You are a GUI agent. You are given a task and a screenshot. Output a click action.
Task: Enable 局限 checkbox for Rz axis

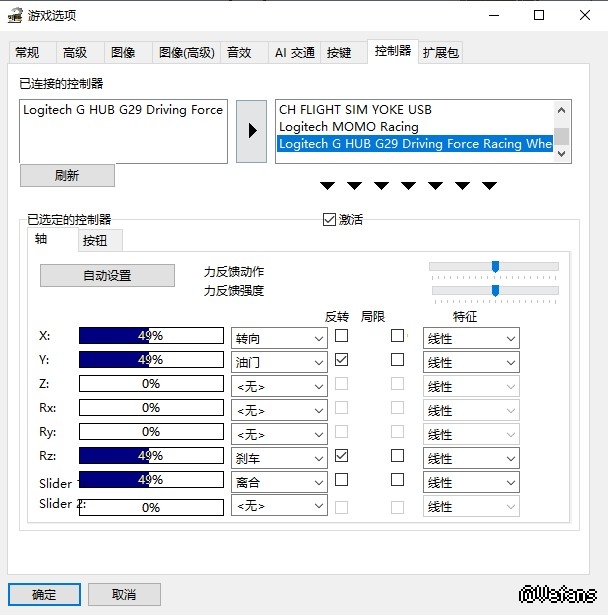397,456
